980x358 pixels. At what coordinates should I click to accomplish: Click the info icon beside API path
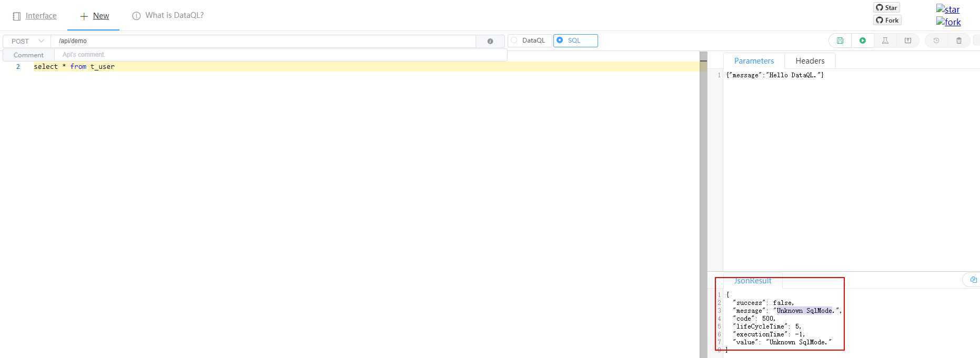tap(490, 41)
